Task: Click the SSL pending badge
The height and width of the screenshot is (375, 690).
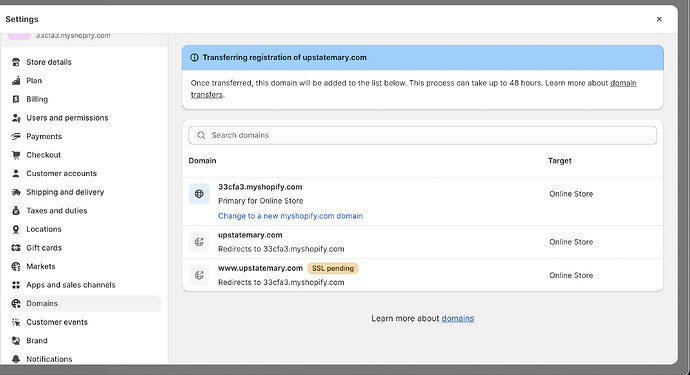Action: coord(333,268)
